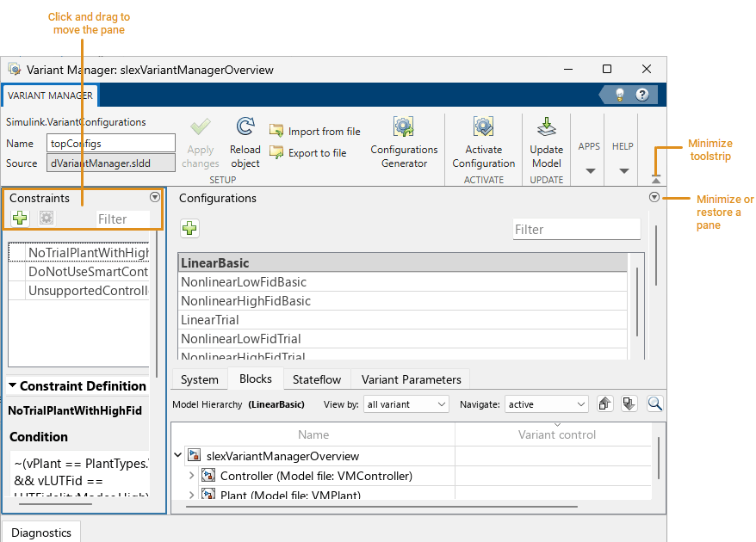Image resolution: width=756 pixels, height=542 pixels.
Task: Click the Configurations list vertical scrollbar
Action: coord(637,302)
